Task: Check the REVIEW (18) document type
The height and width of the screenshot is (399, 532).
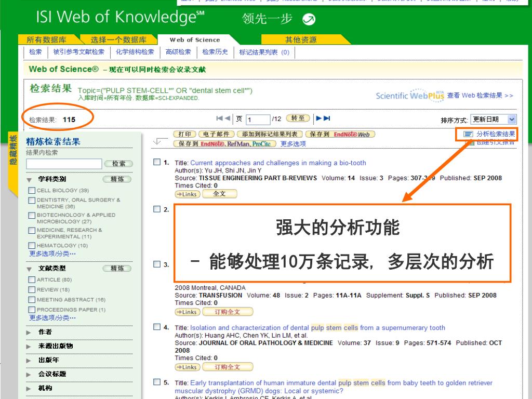Action: tap(32, 289)
